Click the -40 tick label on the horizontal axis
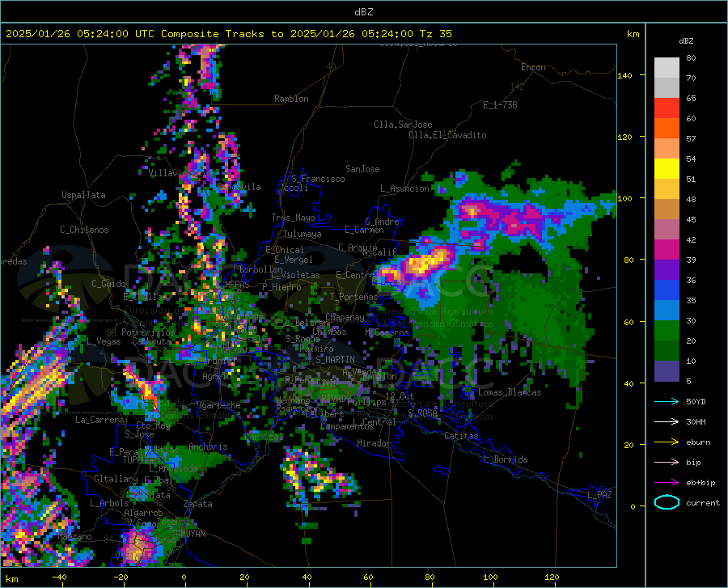 pos(59,577)
